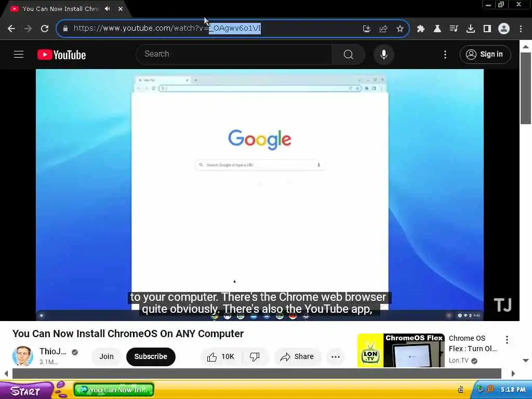Screen dimensions: 532x399
Task: Click the browser forward arrow
Action: point(28,29)
